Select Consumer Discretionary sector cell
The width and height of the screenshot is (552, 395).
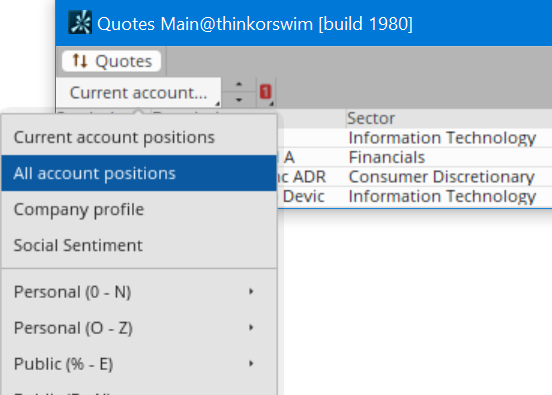point(448,177)
